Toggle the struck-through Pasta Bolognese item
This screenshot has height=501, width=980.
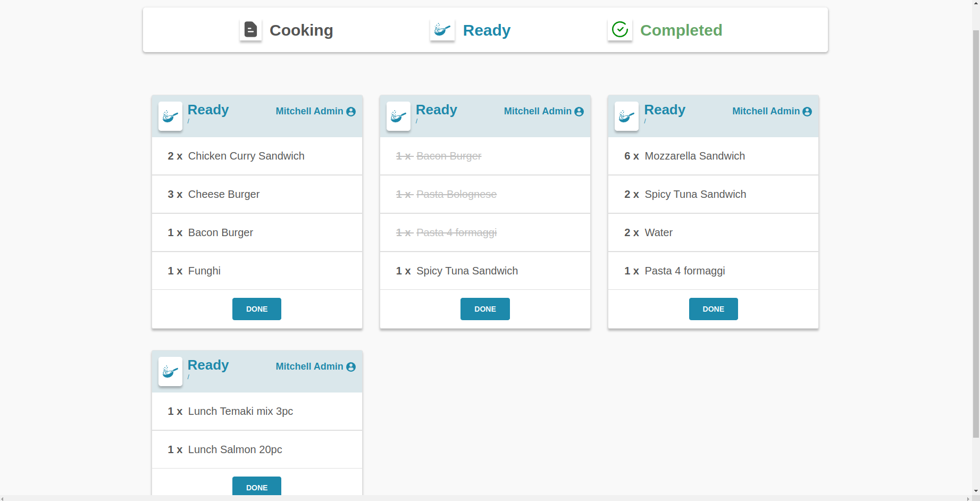[x=485, y=194]
